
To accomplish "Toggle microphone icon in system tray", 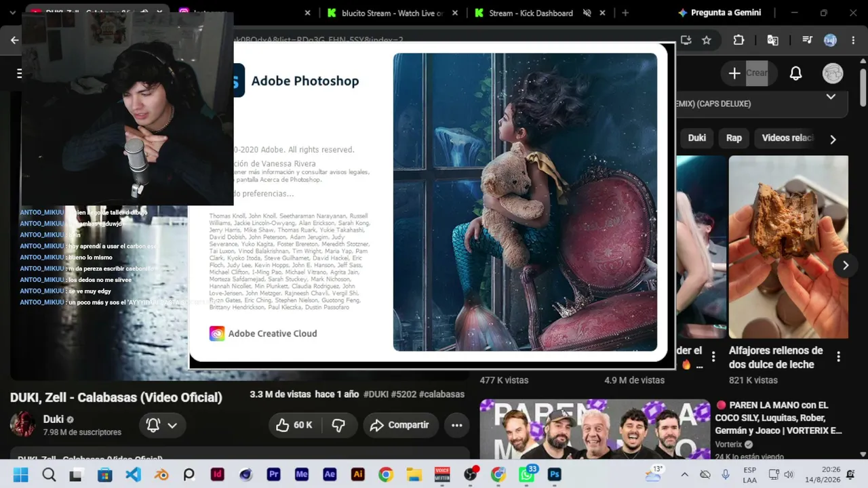I will [x=726, y=474].
